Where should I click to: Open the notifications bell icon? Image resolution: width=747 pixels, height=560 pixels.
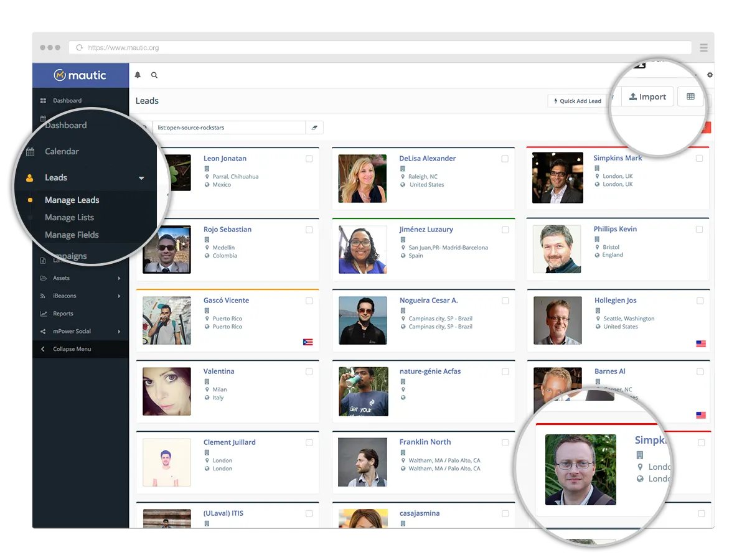(138, 75)
